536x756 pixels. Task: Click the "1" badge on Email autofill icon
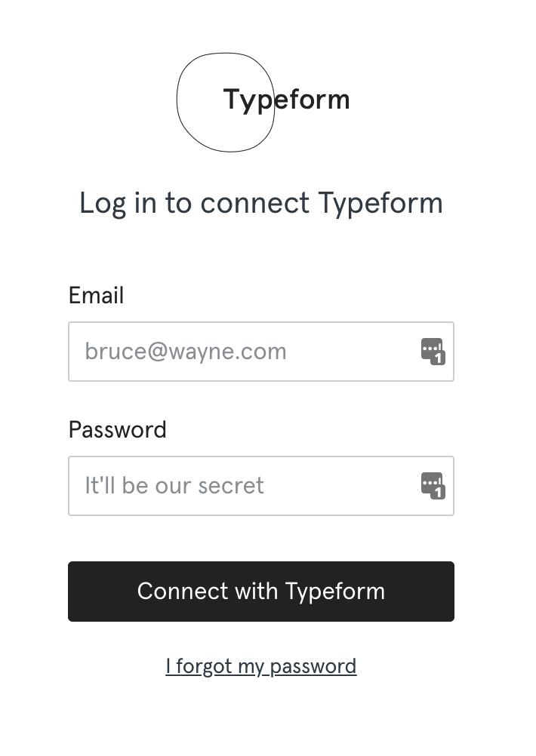pyautogui.click(x=438, y=358)
